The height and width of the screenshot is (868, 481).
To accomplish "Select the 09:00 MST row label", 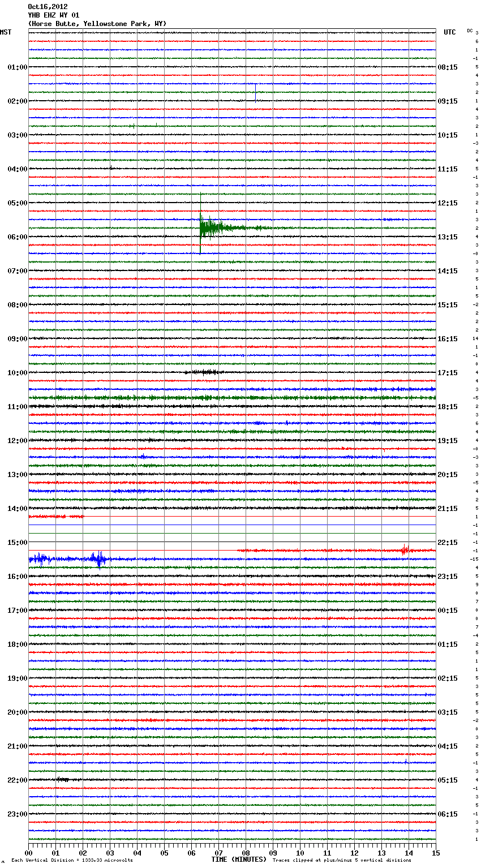I will point(18,339).
